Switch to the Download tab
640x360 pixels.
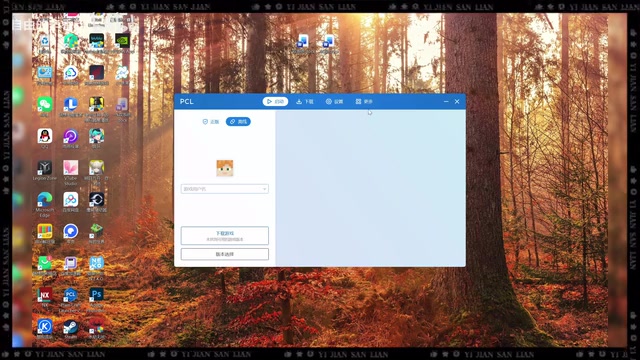[304, 101]
